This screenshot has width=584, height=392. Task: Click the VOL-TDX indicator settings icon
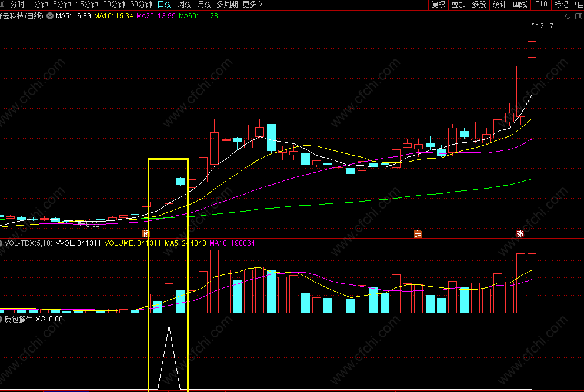point(1,243)
